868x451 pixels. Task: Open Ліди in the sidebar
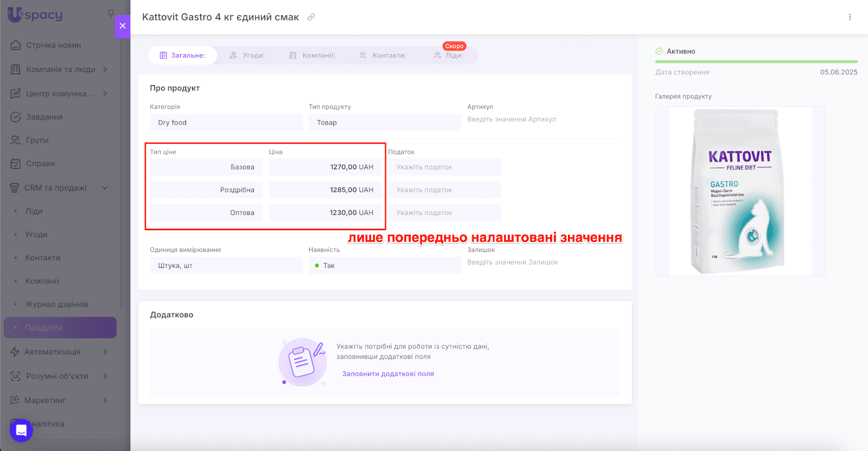point(34,211)
